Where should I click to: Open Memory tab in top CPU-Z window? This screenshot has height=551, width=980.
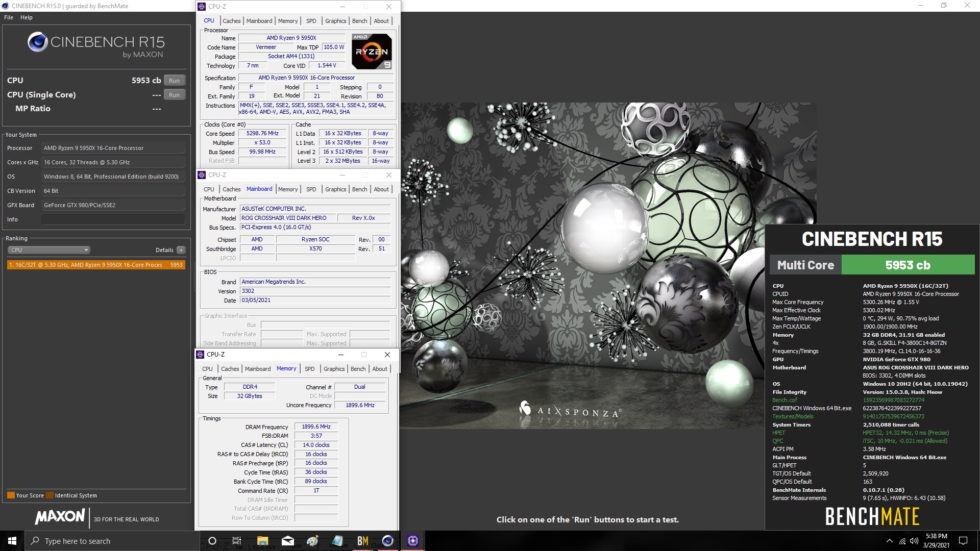click(288, 21)
